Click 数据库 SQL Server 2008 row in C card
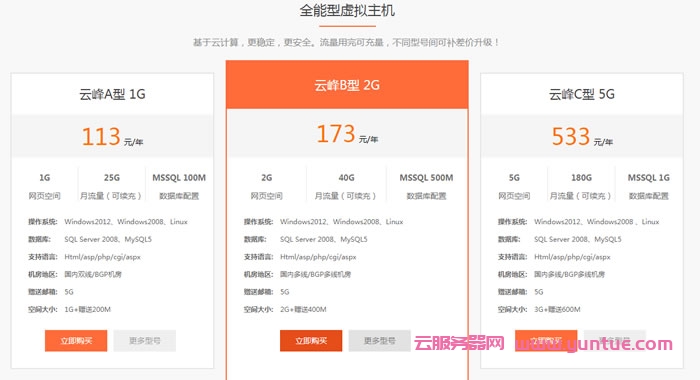Image resolution: width=700 pixels, height=380 pixels. 559,239
